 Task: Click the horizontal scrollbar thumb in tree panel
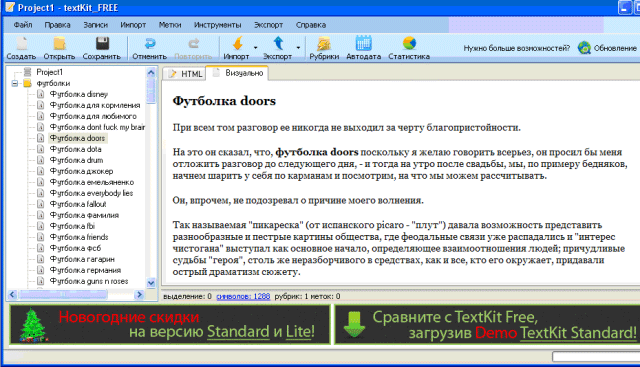point(63,294)
